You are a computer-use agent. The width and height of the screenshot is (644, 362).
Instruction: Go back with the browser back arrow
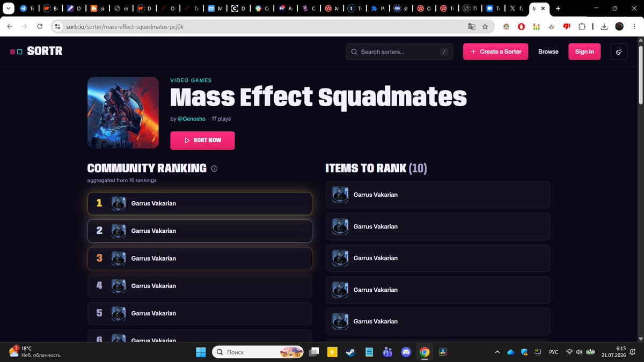click(x=10, y=26)
